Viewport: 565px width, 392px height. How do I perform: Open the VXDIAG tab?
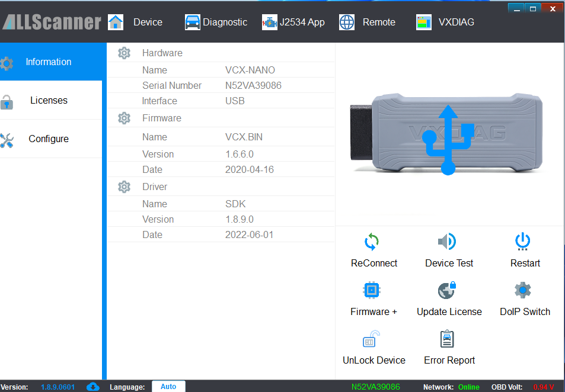pyautogui.click(x=445, y=23)
